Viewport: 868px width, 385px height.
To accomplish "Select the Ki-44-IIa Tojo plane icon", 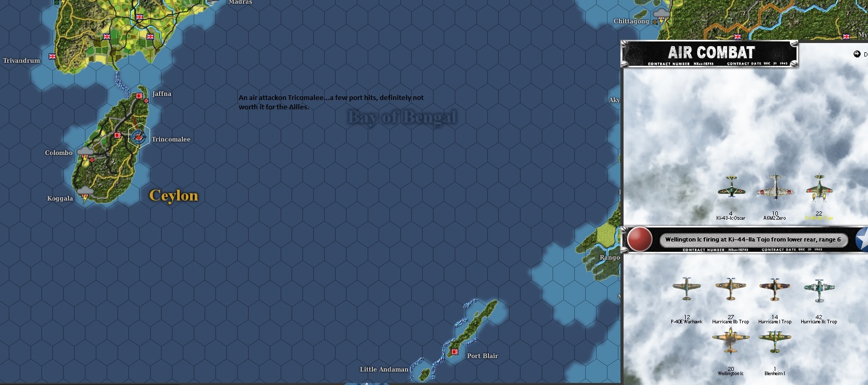I will [819, 189].
